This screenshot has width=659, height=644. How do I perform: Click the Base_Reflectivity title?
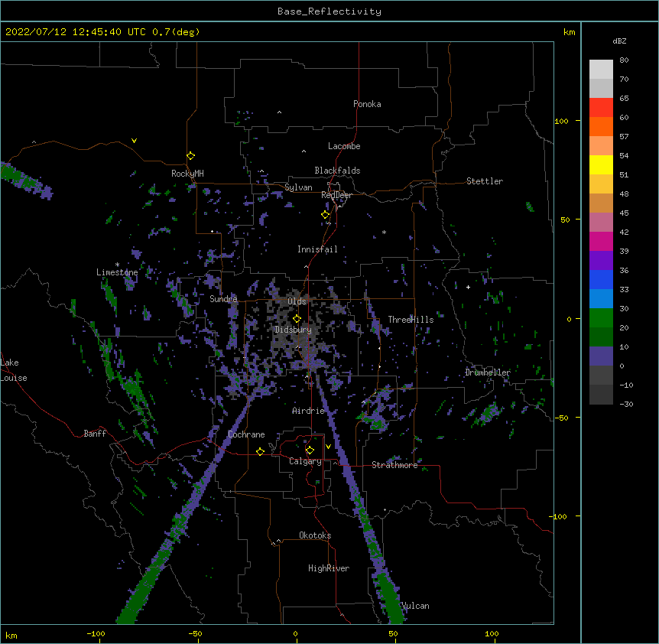(x=329, y=11)
